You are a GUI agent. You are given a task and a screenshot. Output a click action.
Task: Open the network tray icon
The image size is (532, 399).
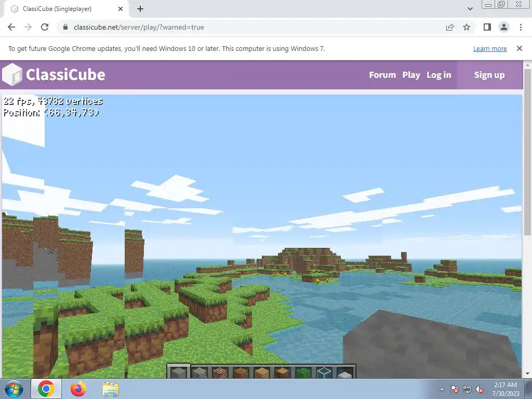pyautogui.click(x=467, y=389)
